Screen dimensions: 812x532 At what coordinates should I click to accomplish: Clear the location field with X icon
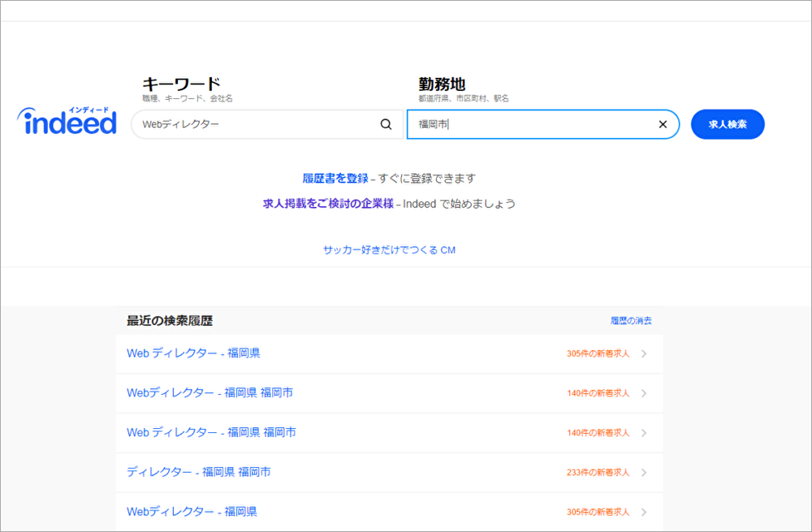click(663, 124)
